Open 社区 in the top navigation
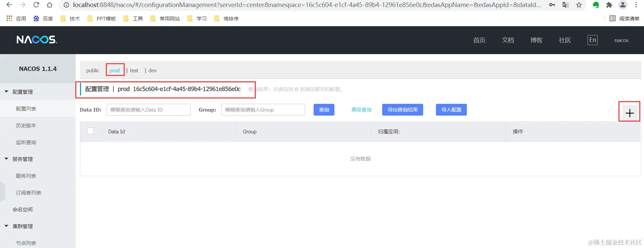Screen dimensions: 644x248 (565, 40)
